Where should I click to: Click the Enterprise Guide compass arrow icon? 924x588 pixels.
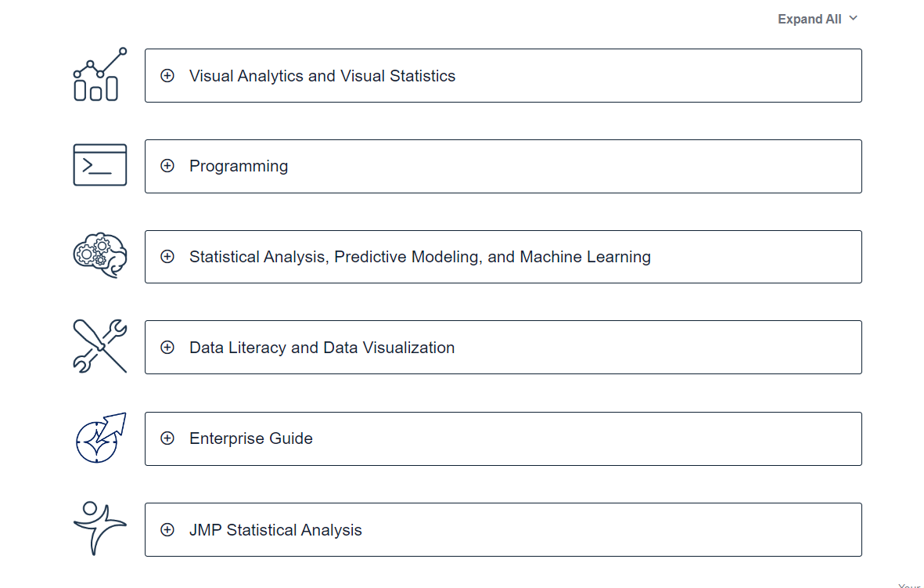tap(99, 438)
